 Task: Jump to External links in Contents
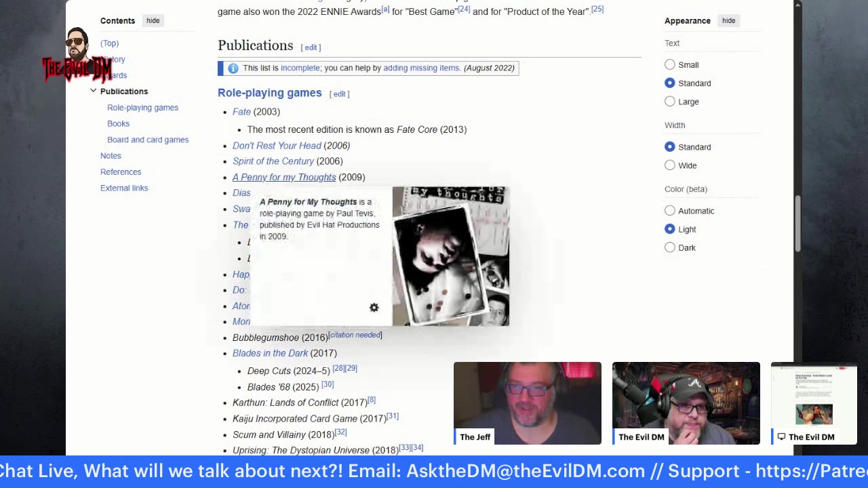pos(124,188)
